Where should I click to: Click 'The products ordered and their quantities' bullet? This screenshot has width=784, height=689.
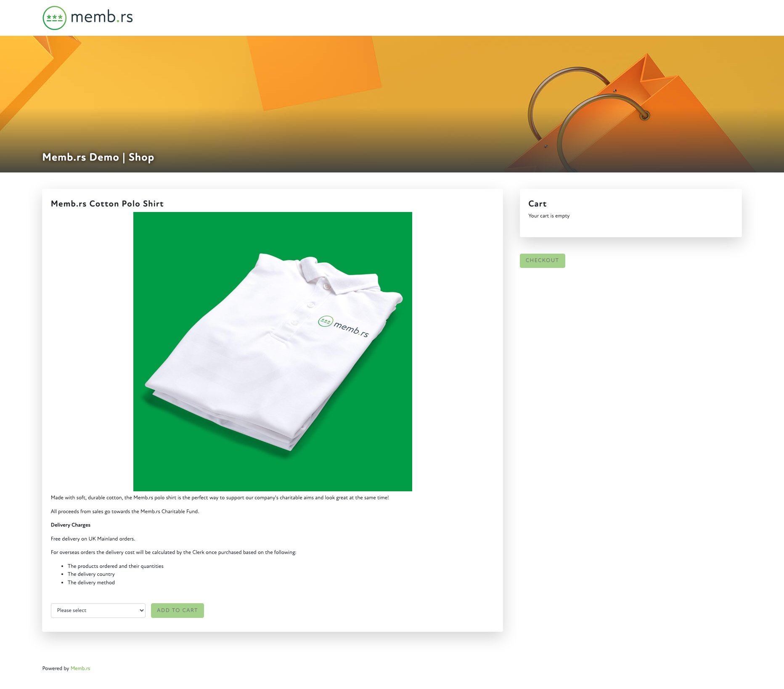click(x=116, y=566)
